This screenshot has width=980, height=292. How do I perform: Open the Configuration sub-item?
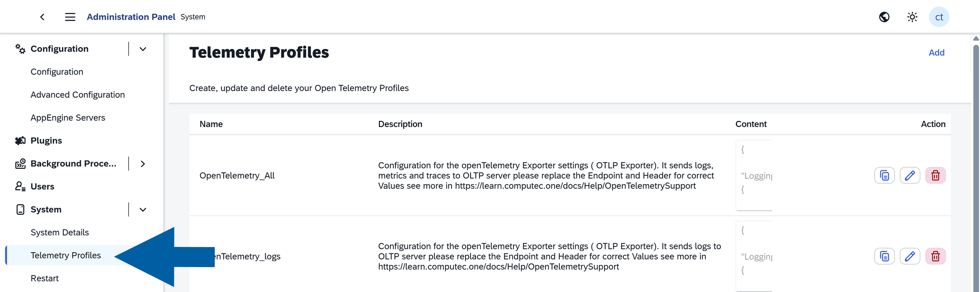(57, 72)
